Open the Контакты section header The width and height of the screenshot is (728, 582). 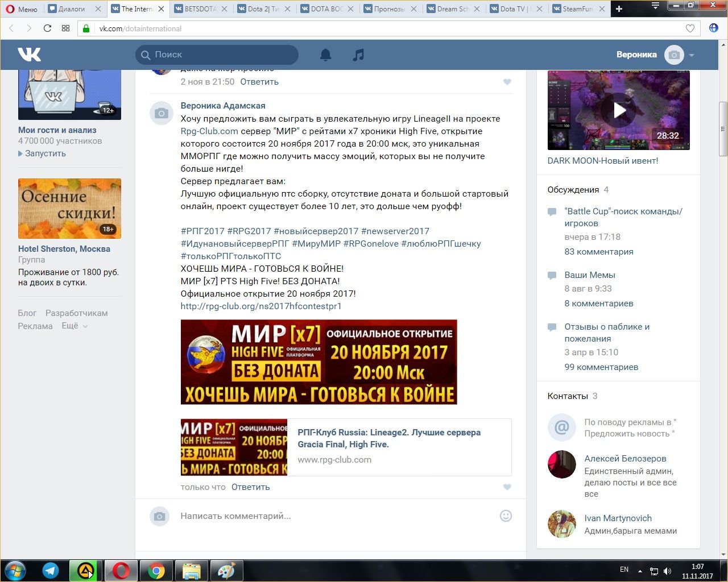point(568,396)
